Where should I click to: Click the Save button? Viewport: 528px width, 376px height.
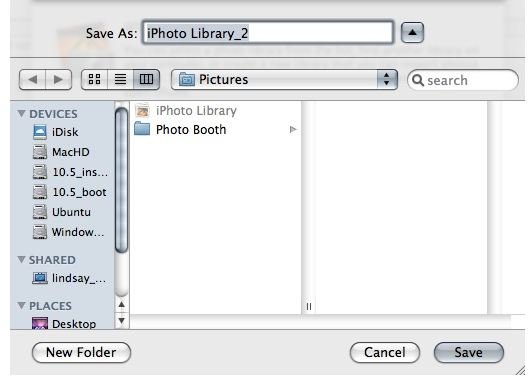469,352
